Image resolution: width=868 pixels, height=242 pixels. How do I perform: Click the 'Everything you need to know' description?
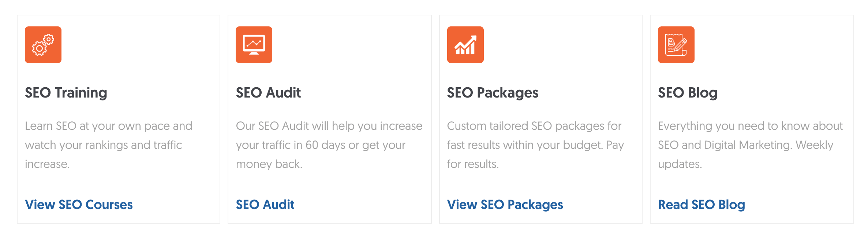point(750,145)
